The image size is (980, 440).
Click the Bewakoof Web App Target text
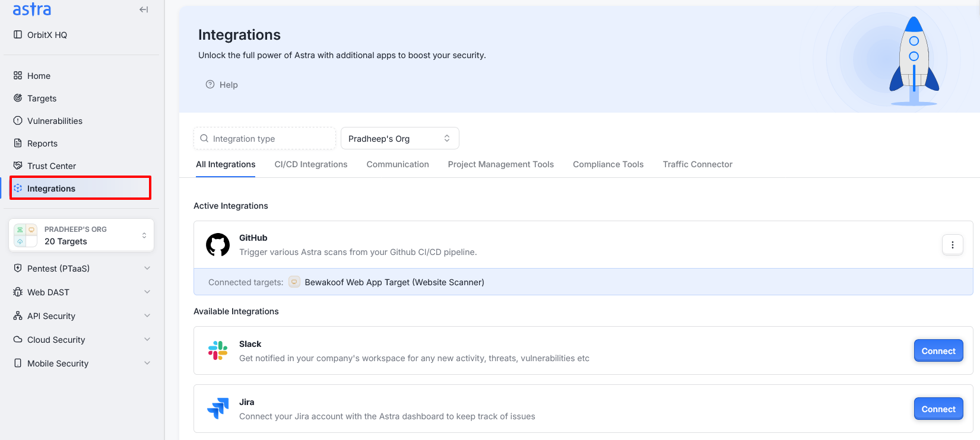pos(394,282)
